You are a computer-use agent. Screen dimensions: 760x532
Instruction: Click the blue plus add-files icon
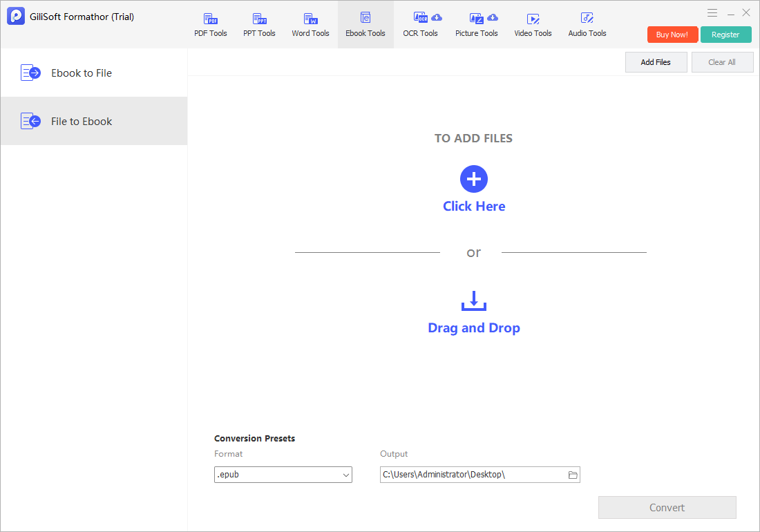point(473,179)
